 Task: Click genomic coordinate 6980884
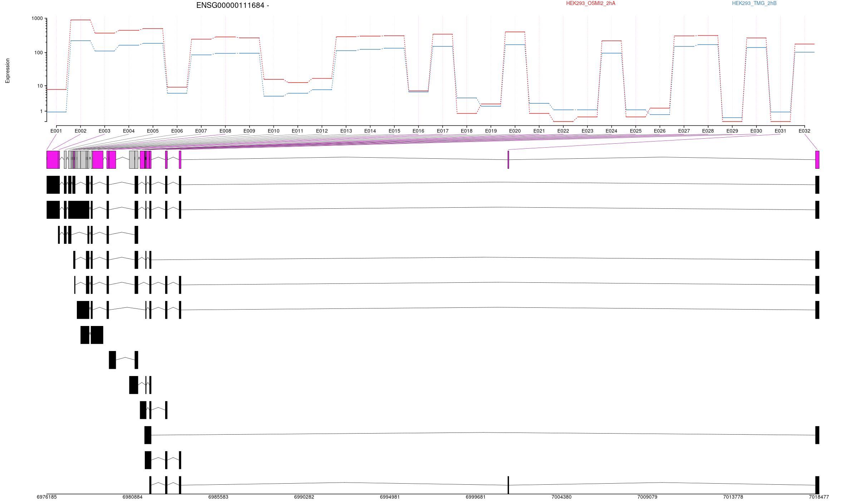pos(133,497)
